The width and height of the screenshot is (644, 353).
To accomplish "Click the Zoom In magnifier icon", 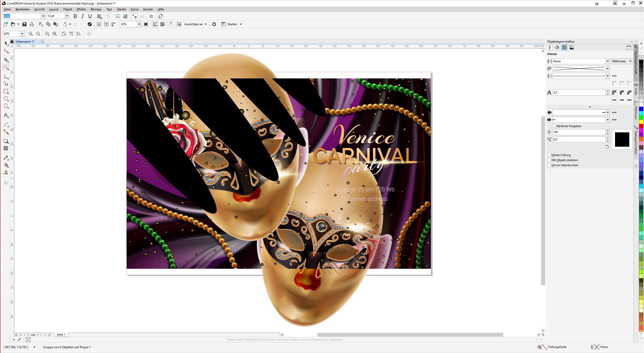I will click(31, 34).
